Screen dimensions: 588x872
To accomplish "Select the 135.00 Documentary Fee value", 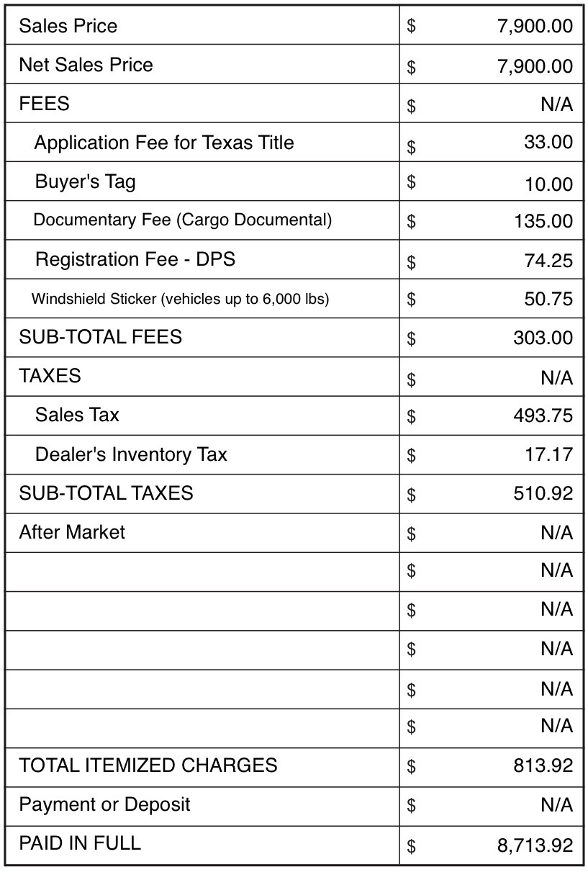I will (543, 221).
